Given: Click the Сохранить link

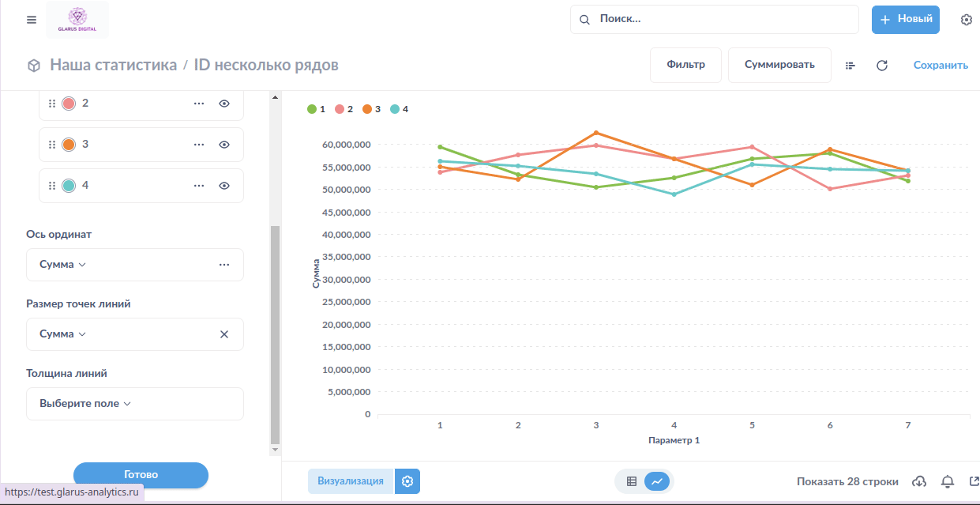Looking at the screenshot, I should 941,66.
